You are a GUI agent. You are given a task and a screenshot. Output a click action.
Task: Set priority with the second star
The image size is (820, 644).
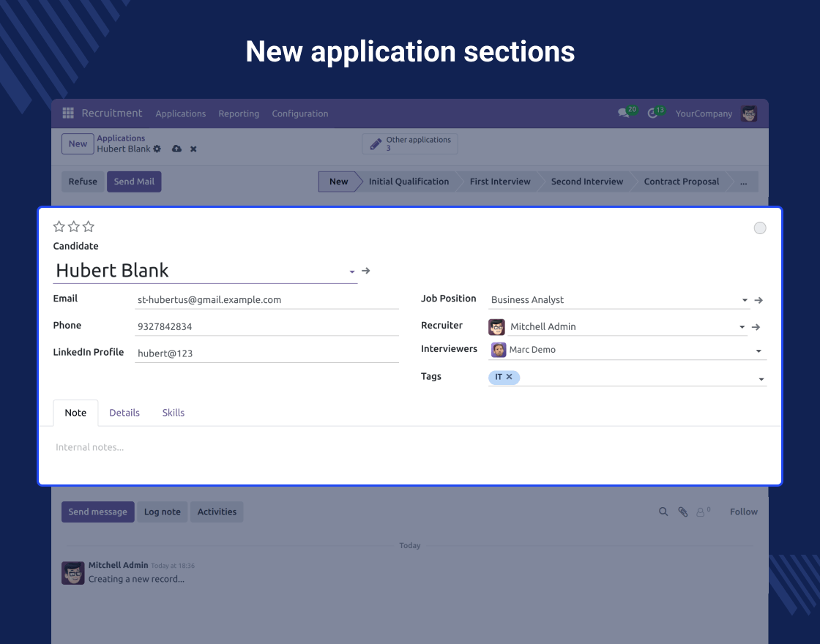coord(74,226)
